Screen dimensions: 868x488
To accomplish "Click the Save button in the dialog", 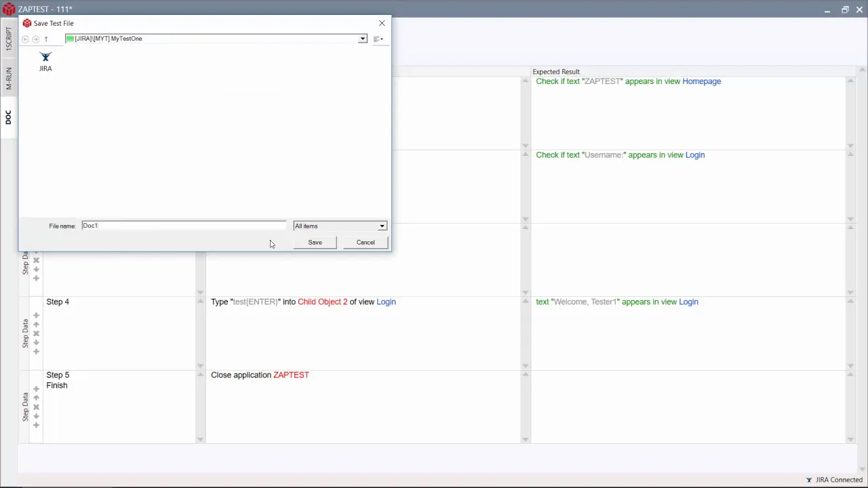I will 315,242.
